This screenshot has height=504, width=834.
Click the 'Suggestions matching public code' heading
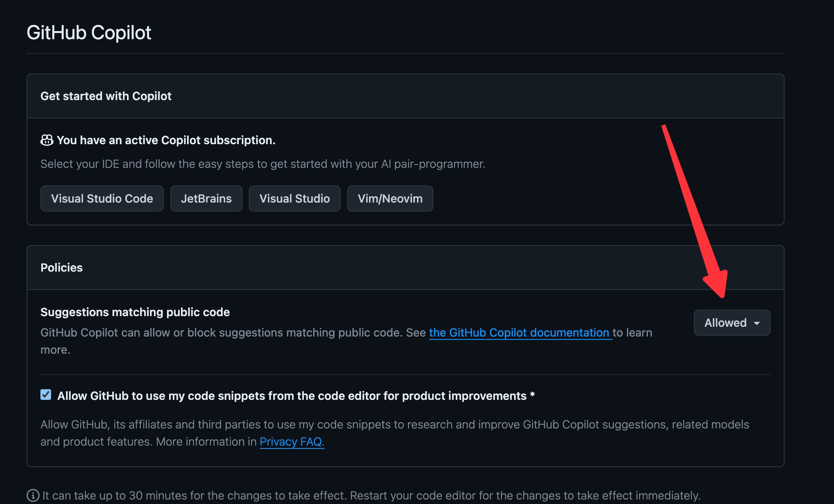[x=135, y=312]
